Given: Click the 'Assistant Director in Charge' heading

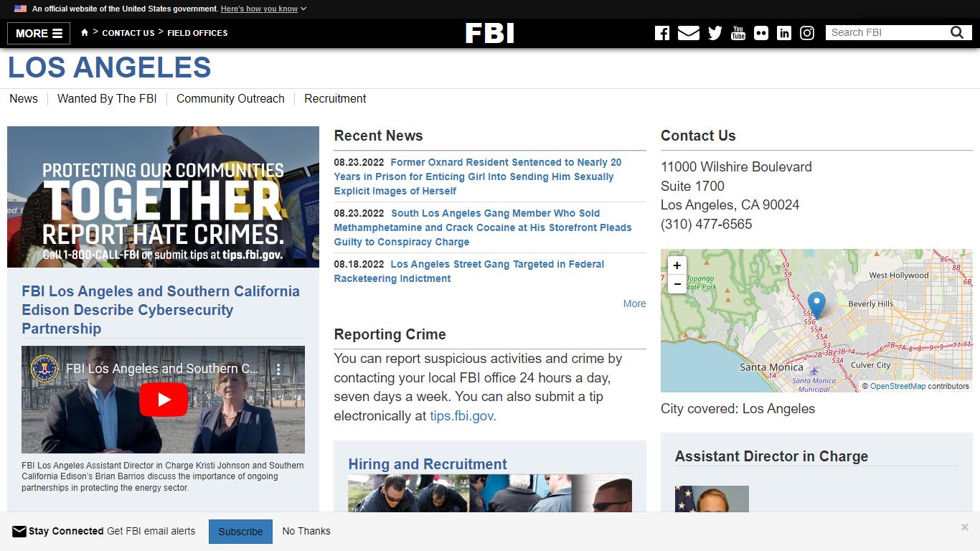Looking at the screenshot, I should pyautogui.click(x=771, y=456).
